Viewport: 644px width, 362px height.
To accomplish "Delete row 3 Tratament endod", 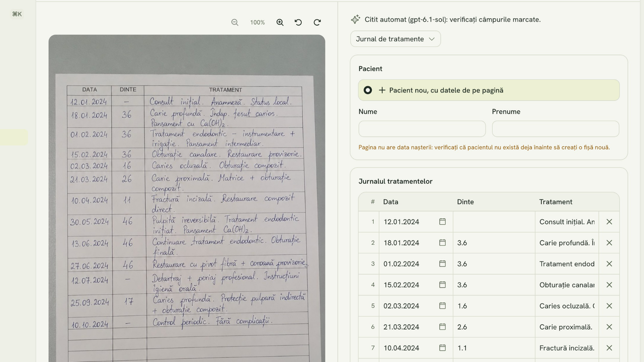I will [x=609, y=264].
